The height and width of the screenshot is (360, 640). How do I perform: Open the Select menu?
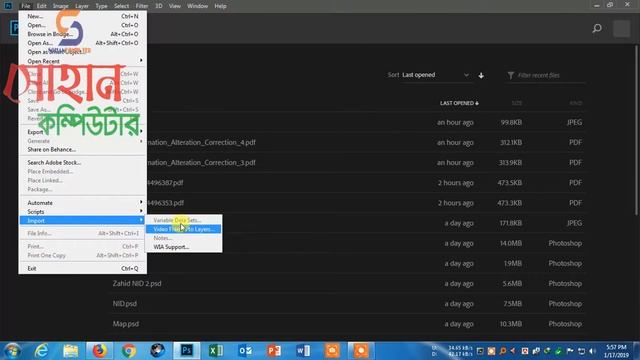121,6
